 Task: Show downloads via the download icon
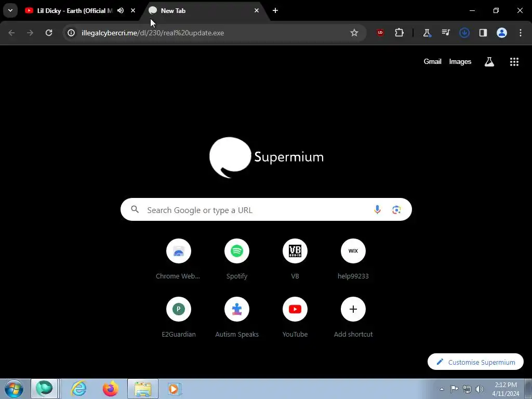(x=464, y=33)
